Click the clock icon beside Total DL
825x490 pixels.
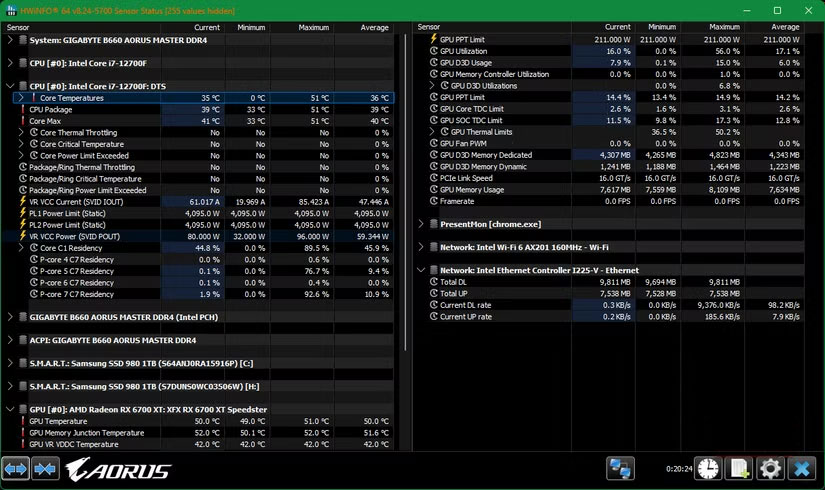coord(434,282)
